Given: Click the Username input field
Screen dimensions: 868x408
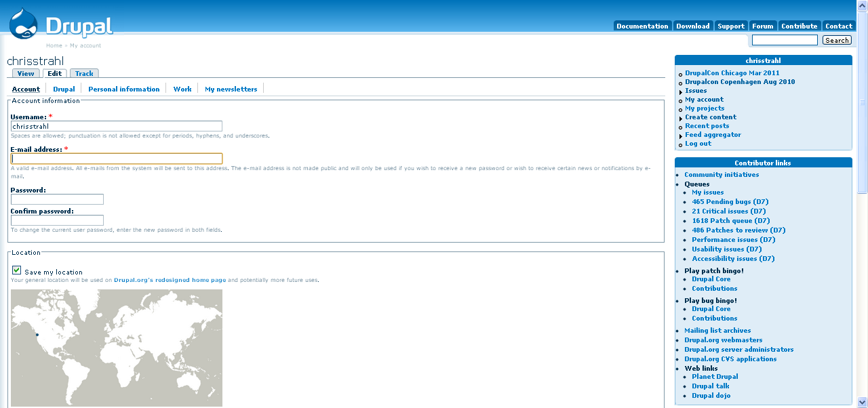Looking at the screenshot, I should 117,126.
